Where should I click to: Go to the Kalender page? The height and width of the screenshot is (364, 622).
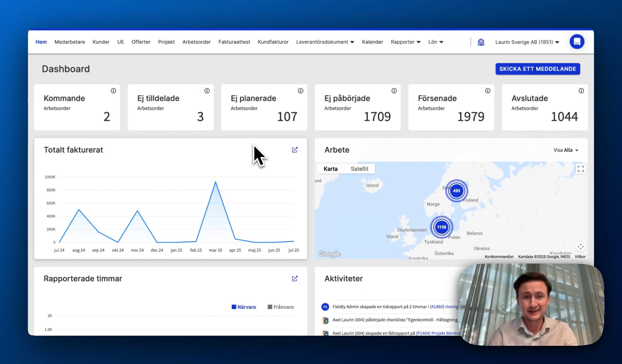372,42
